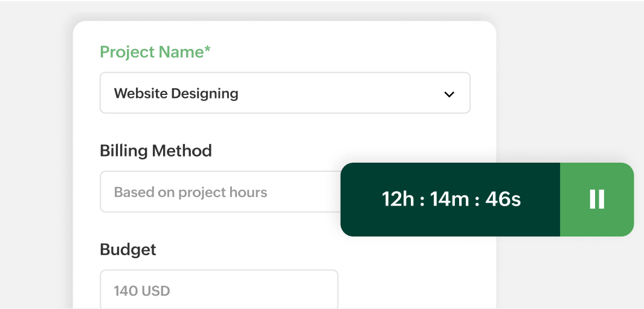Click the 140 USD placeholder text
Viewport: 644px width, 309px height.
coord(142,291)
